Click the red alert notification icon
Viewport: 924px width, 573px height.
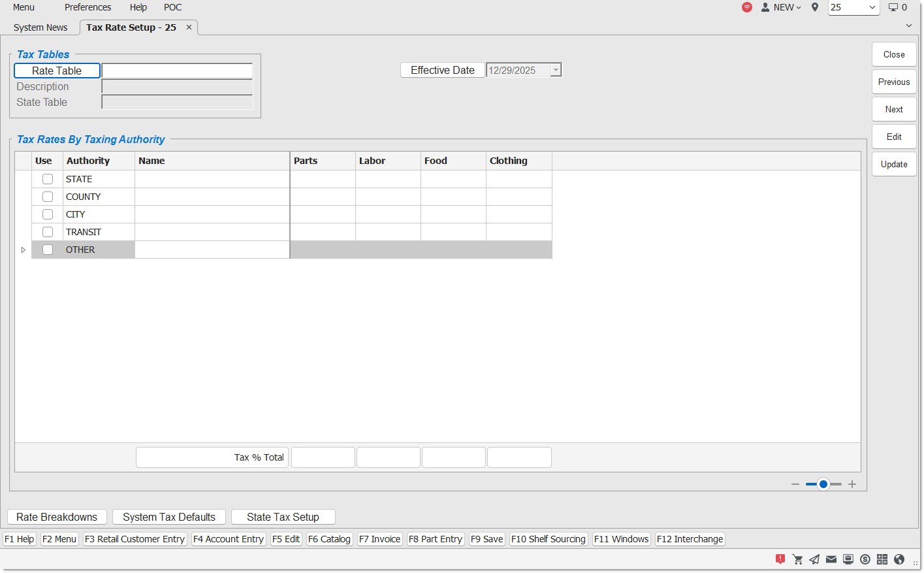(x=780, y=559)
